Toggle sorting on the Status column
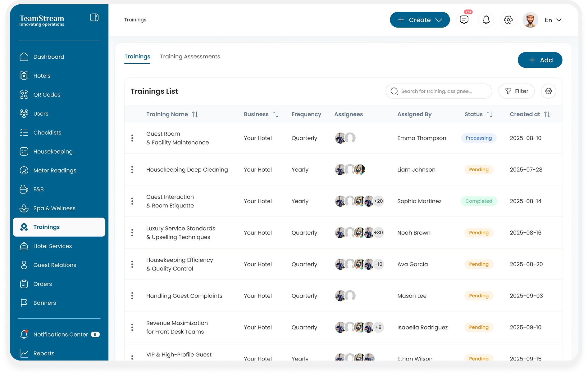 click(x=490, y=114)
